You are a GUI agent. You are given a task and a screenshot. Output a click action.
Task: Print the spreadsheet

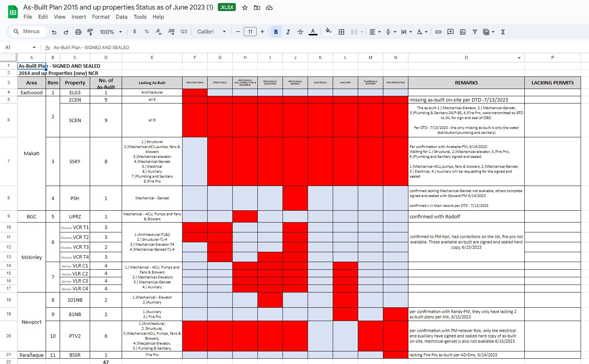pyautogui.click(x=78, y=32)
